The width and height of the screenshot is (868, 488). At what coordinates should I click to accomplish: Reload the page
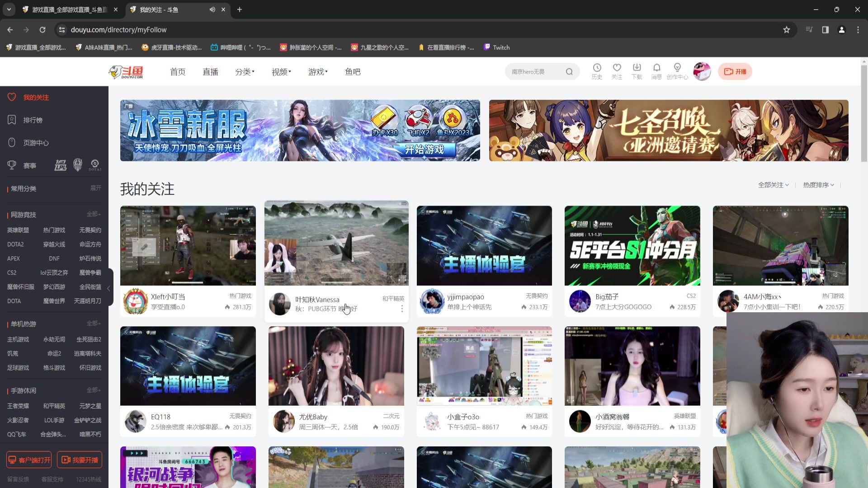coord(42,30)
